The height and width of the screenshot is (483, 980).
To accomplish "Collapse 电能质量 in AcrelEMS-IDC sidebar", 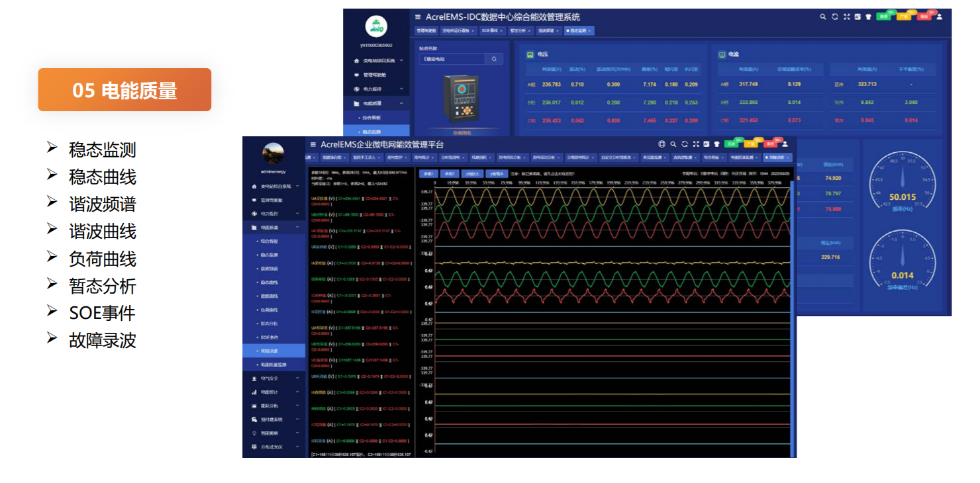I will [376, 103].
